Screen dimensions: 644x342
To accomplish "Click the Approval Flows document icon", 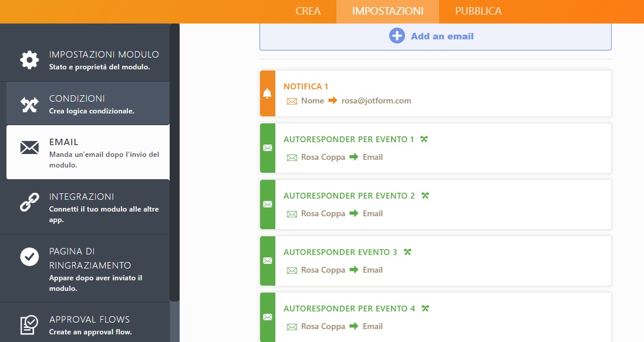I will [x=29, y=324].
